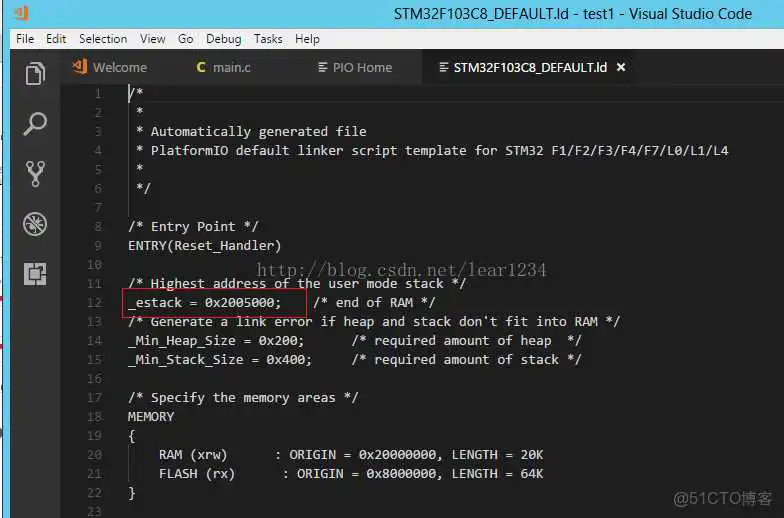Open the Explorer view in activity bar

pyautogui.click(x=35, y=74)
